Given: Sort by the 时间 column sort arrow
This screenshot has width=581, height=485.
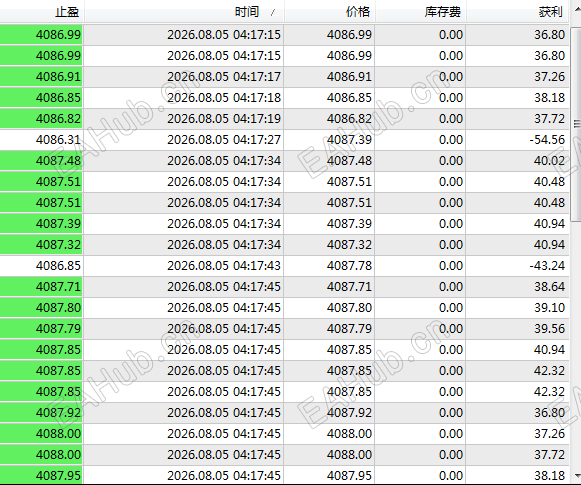Looking at the screenshot, I should point(273,13).
